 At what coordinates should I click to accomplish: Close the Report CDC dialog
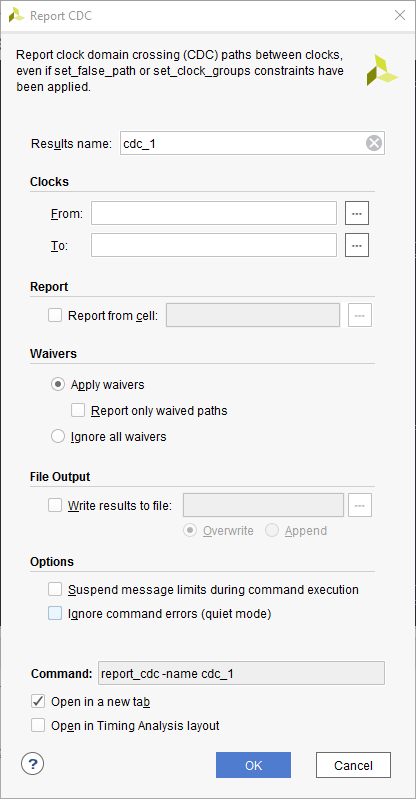coord(400,15)
